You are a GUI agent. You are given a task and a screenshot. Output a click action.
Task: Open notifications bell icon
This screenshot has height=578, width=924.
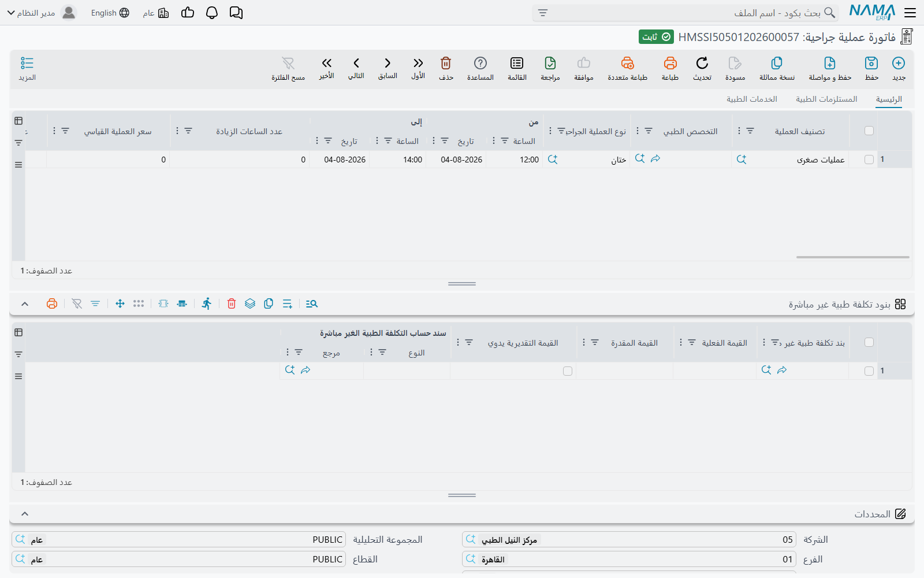click(x=212, y=13)
